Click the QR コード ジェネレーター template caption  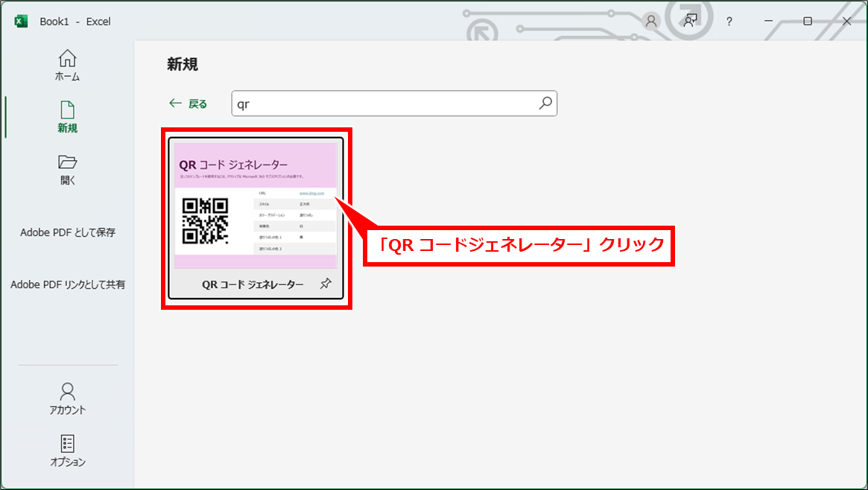tap(253, 284)
